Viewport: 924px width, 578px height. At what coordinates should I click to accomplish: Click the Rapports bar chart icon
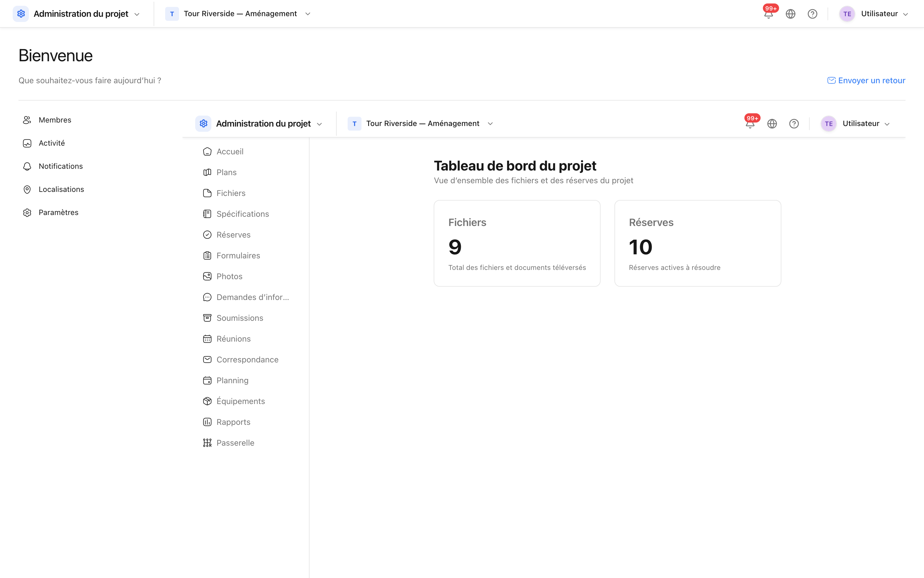tap(207, 422)
